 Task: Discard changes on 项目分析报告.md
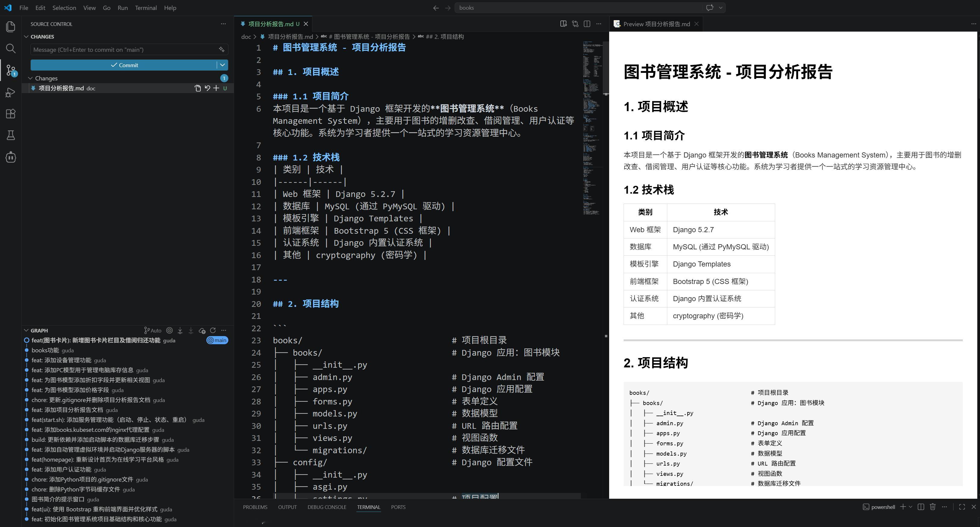point(207,88)
